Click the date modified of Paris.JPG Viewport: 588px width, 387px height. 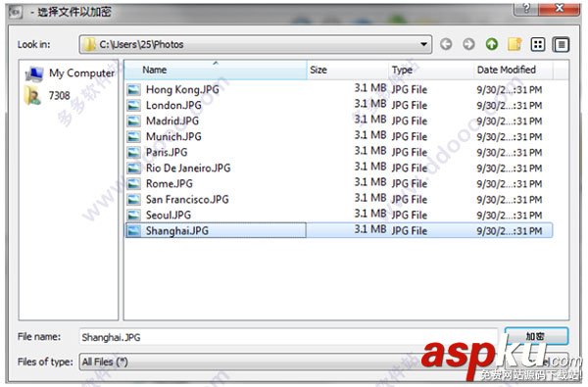pyautogui.click(x=510, y=153)
